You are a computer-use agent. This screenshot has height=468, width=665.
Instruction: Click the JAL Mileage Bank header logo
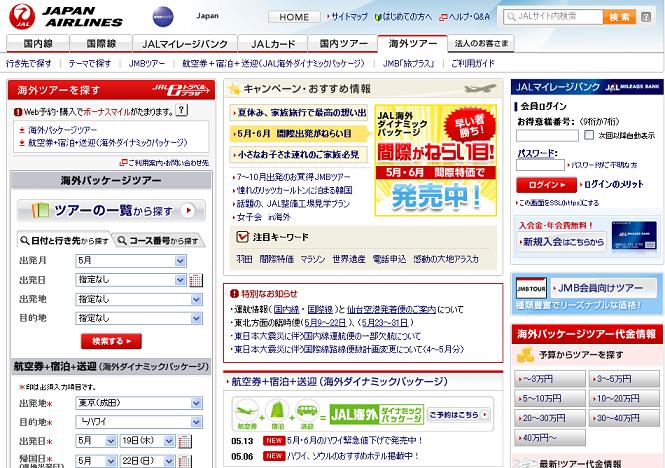(587, 87)
